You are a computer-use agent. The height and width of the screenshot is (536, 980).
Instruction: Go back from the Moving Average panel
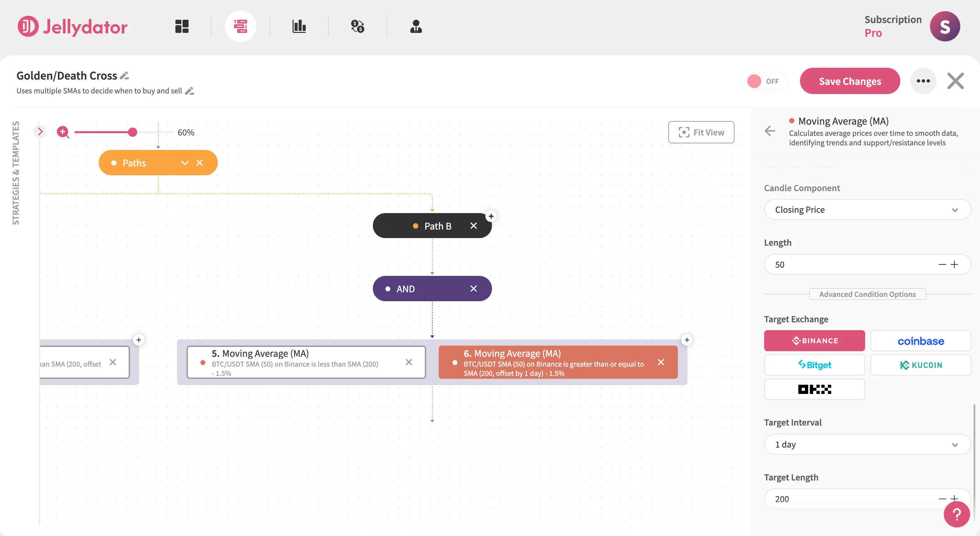[770, 131]
